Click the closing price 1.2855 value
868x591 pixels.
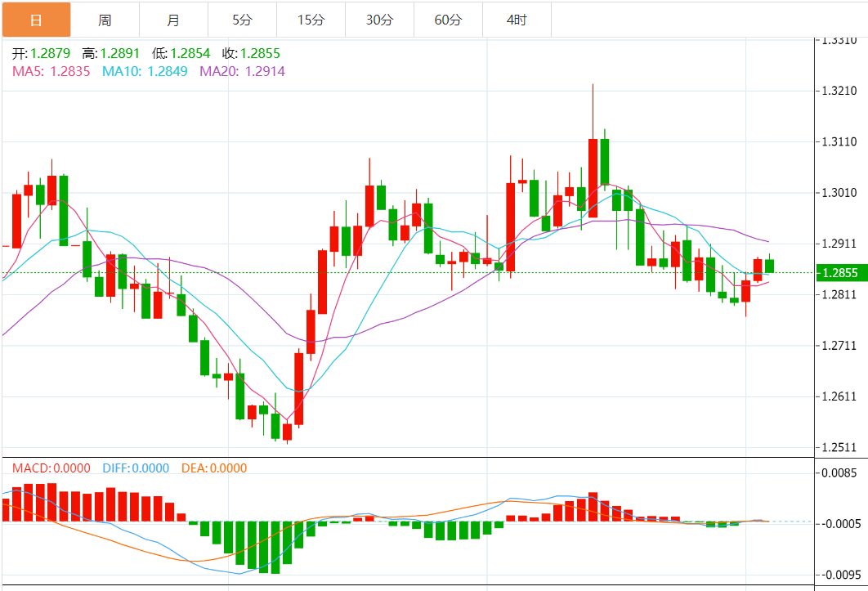click(260, 53)
